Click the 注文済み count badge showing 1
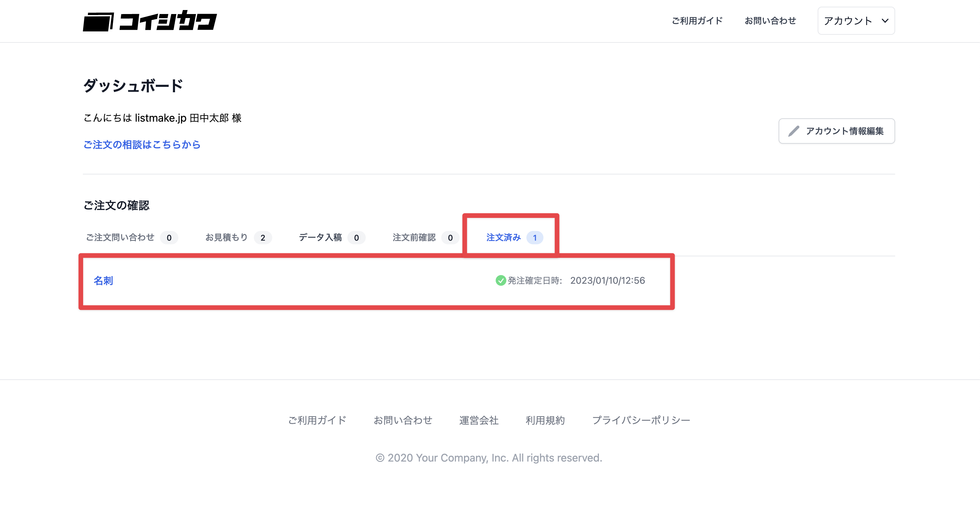This screenshot has height=506, width=980. (534, 238)
